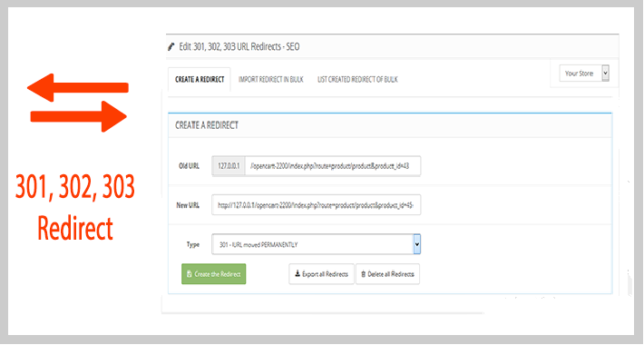Click the 127.0.0.1 prefix addon box
This screenshot has height=345, width=644.
click(229, 166)
